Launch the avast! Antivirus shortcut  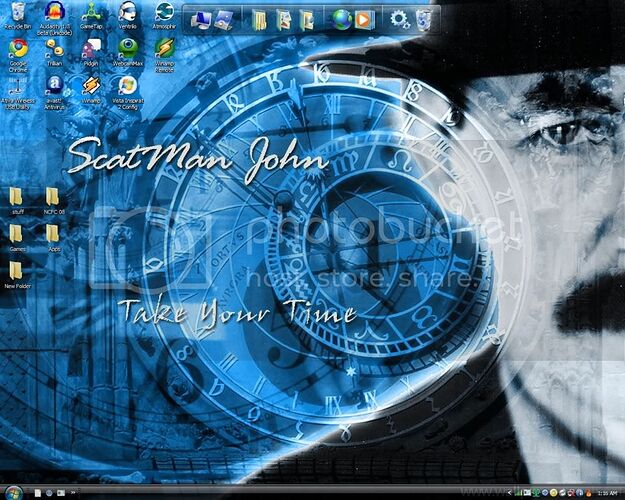coord(54,86)
